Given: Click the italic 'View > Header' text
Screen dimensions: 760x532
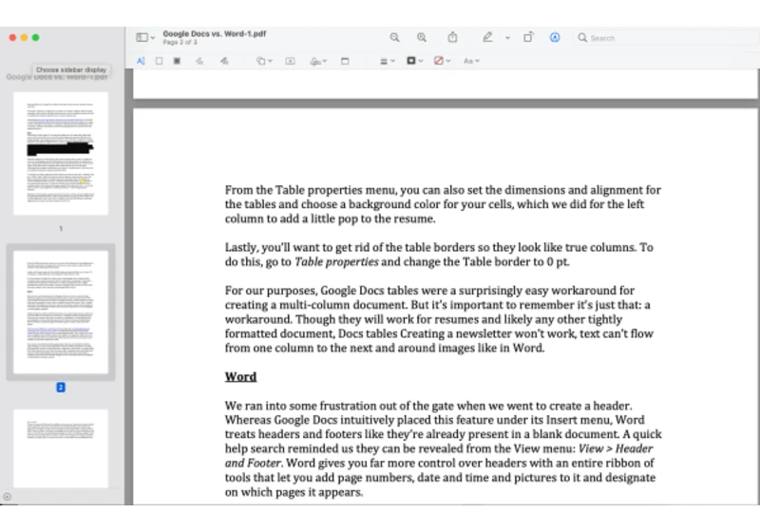Looking at the screenshot, I should pyautogui.click(x=616, y=448).
